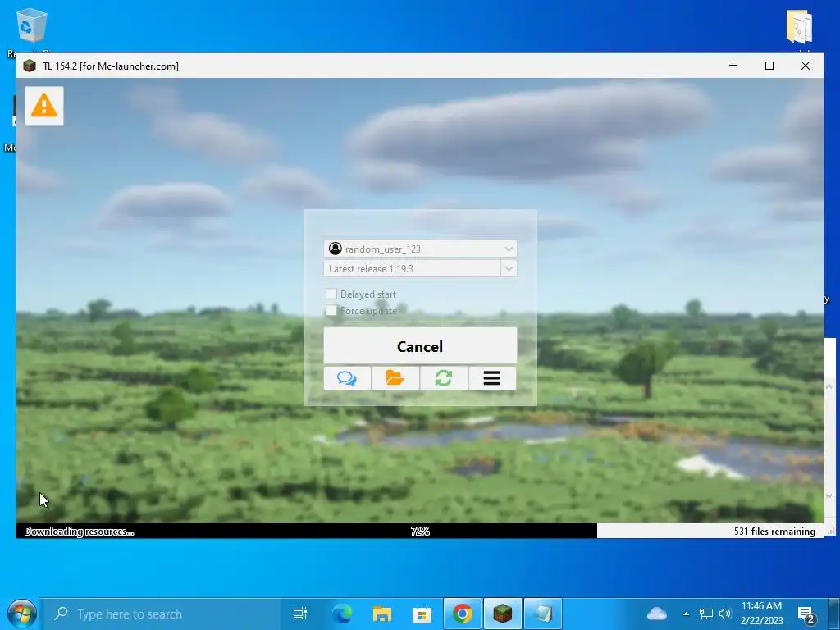
Task: Minimize the TL launcher window
Action: (733, 66)
